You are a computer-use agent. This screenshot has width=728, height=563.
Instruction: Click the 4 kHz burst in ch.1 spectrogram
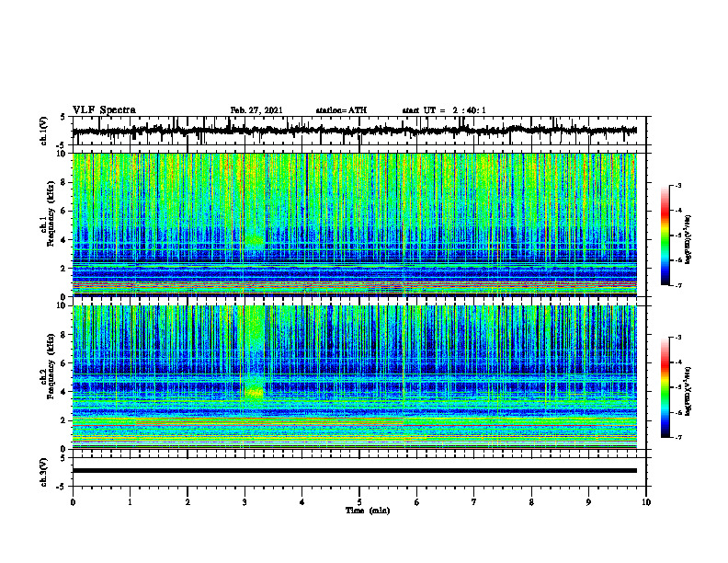tap(255, 240)
